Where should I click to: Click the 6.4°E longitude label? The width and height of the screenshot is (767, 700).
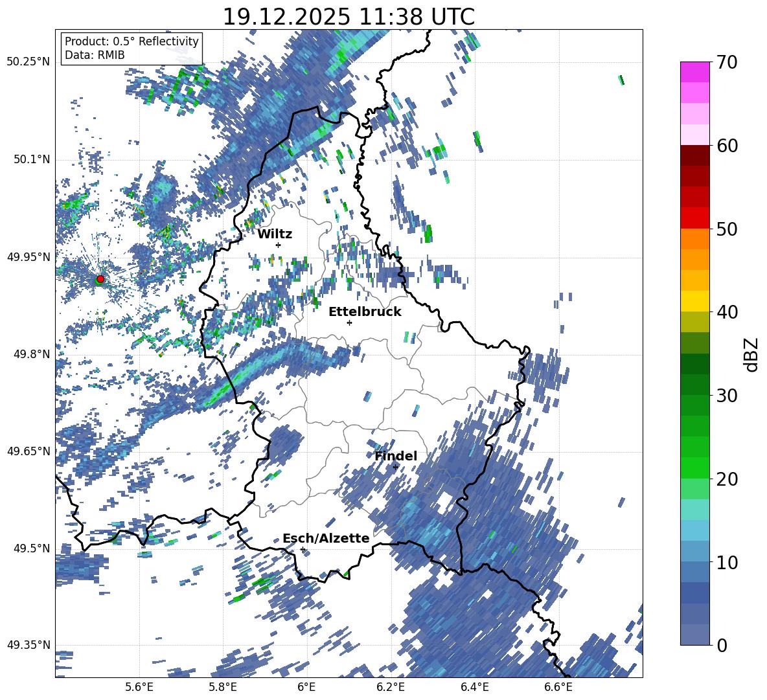coord(474,687)
